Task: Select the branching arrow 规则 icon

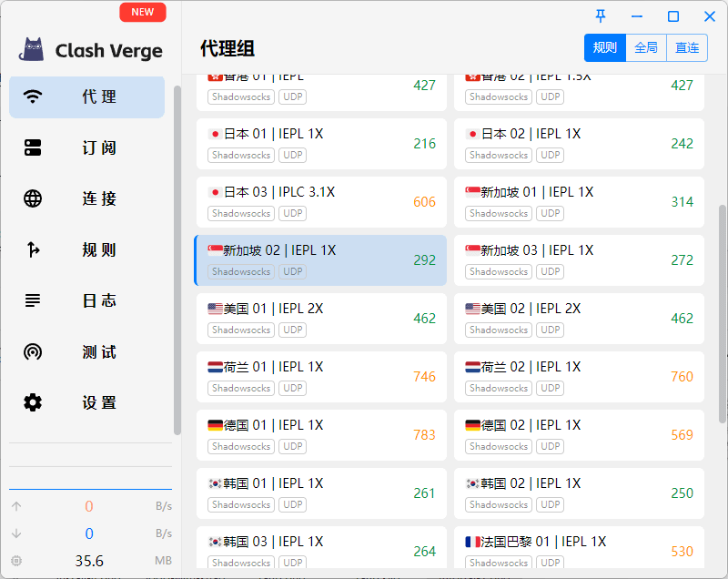Action: 34,250
